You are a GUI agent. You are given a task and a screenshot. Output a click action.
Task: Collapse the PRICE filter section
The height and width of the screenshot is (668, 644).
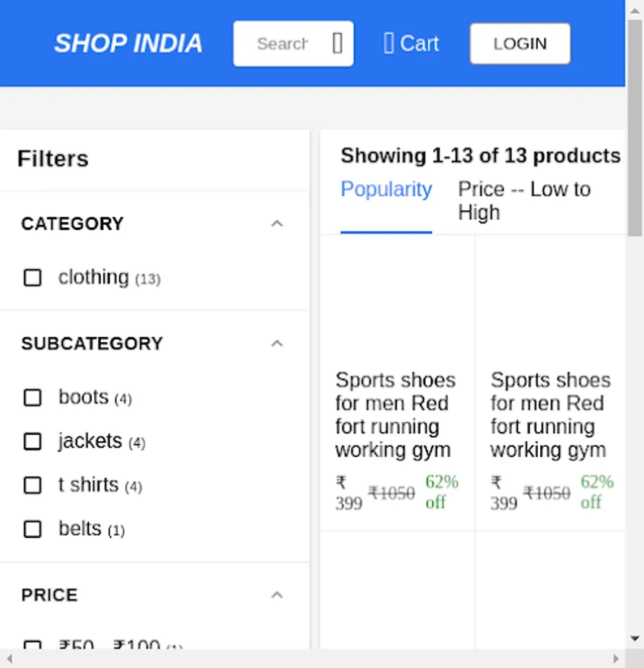[x=277, y=595]
